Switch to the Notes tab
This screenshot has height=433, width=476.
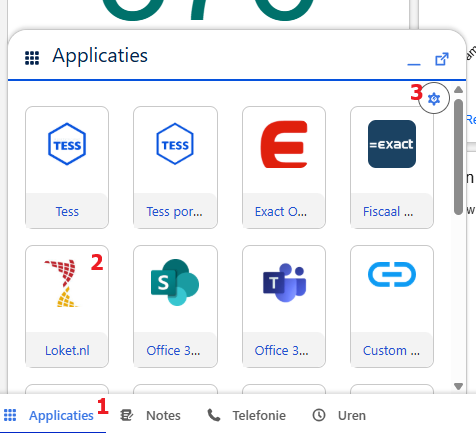[x=150, y=415]
